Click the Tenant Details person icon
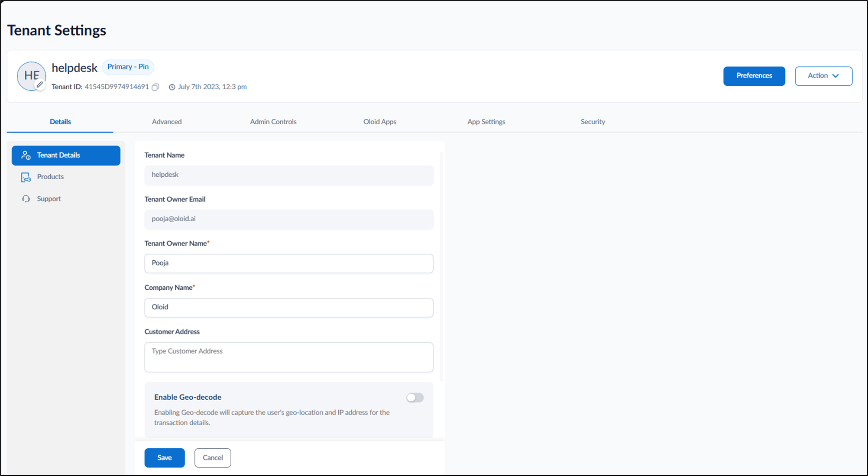This screenshot has width=868, height=476. tap(26, 155)
